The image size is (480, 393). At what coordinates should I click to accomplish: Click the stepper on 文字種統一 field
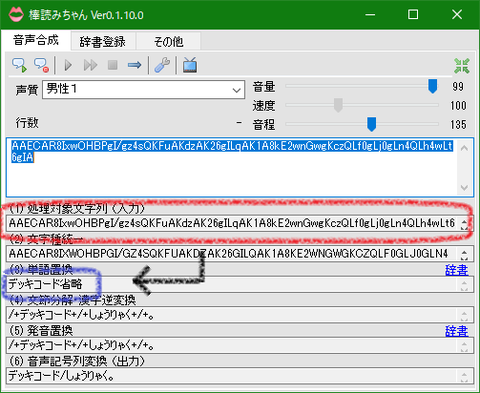click(464, 254)
